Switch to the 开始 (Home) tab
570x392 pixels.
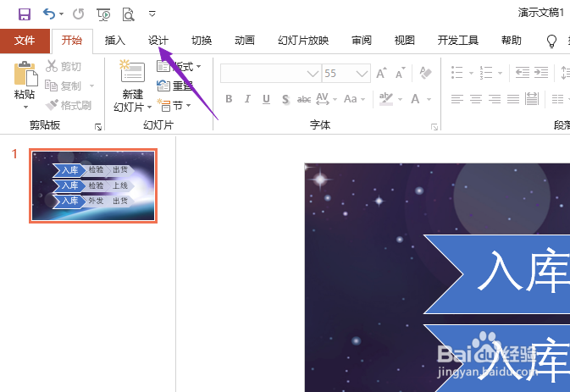72,41
